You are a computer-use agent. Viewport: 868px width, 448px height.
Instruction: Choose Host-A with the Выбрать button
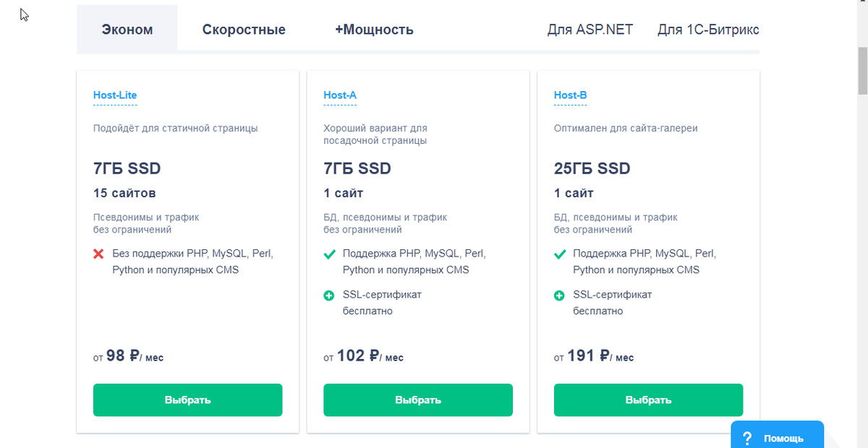(x=418, y=400)
